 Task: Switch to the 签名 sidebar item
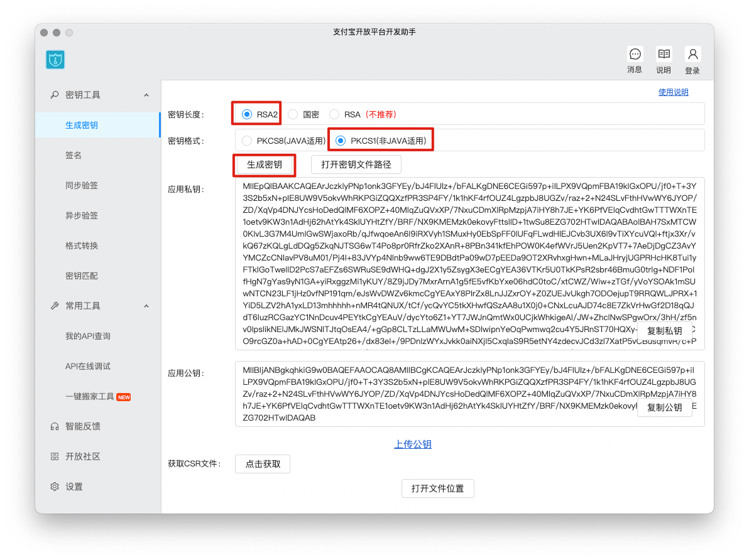pyautogui.click(x=74, y=155)
